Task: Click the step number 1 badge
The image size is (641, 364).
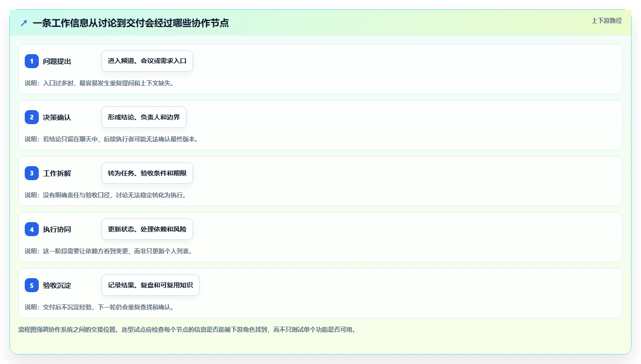Action: click(32, 61)
